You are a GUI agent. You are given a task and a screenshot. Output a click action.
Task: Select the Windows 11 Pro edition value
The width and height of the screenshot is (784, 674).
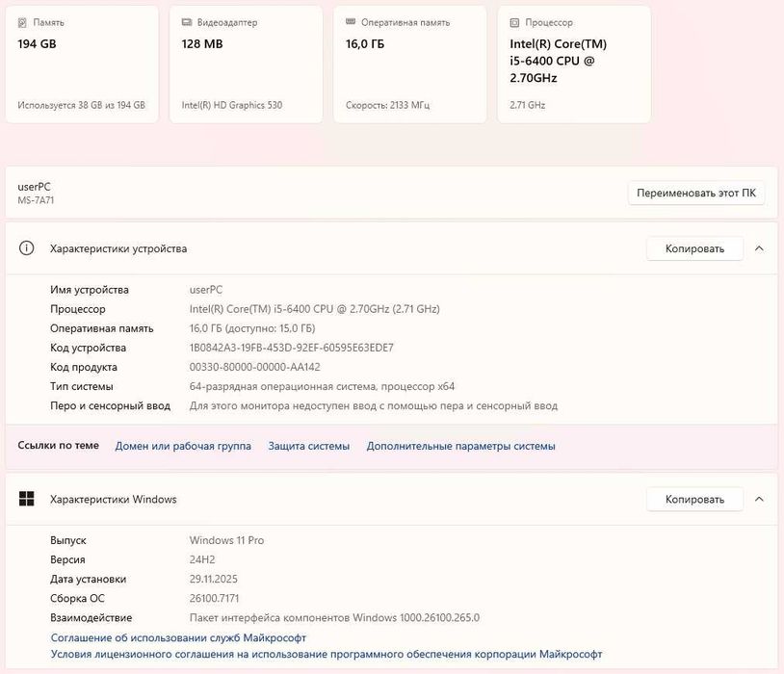pyautogui.click(x=226, y=540)
